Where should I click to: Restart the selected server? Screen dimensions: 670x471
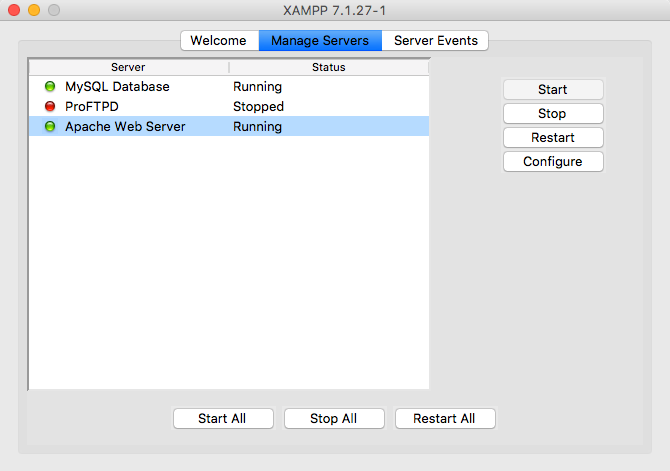(553, 138)
